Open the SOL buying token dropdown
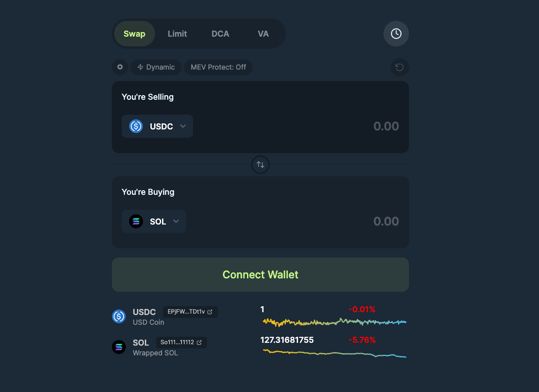 (x=154, y=221)
